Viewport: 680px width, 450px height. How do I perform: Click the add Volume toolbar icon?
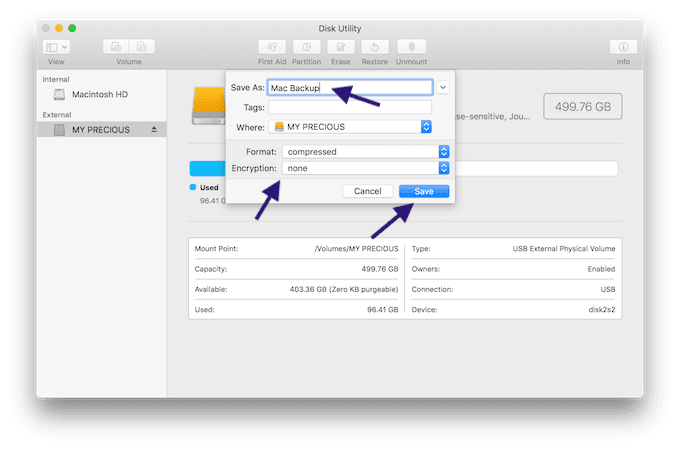(116, 47)
